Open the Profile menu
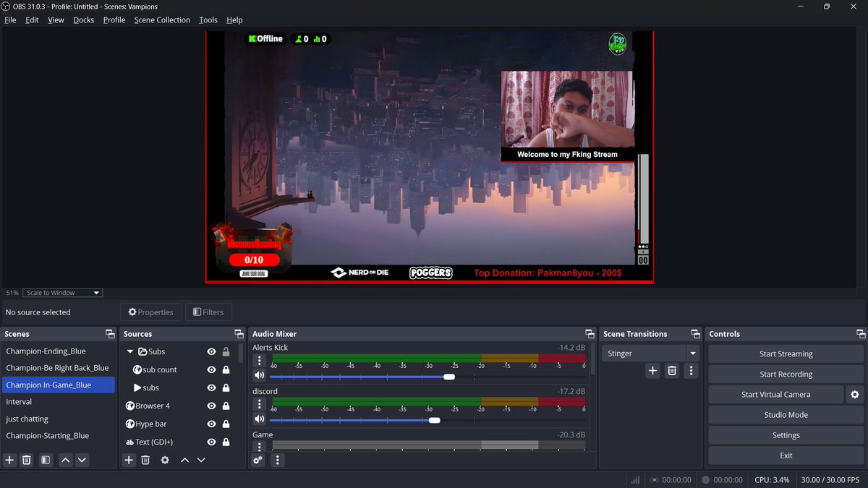This screenshot has height=488, width=868. pos(114,20)
